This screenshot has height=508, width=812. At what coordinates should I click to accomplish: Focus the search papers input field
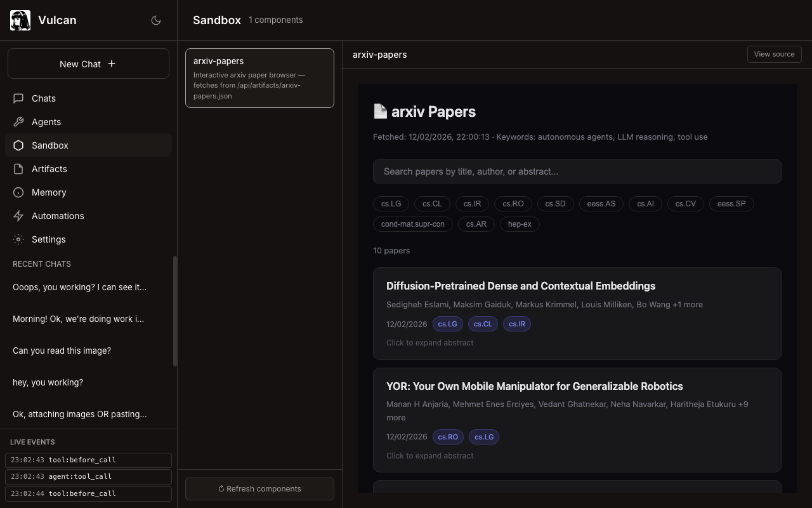577,171
